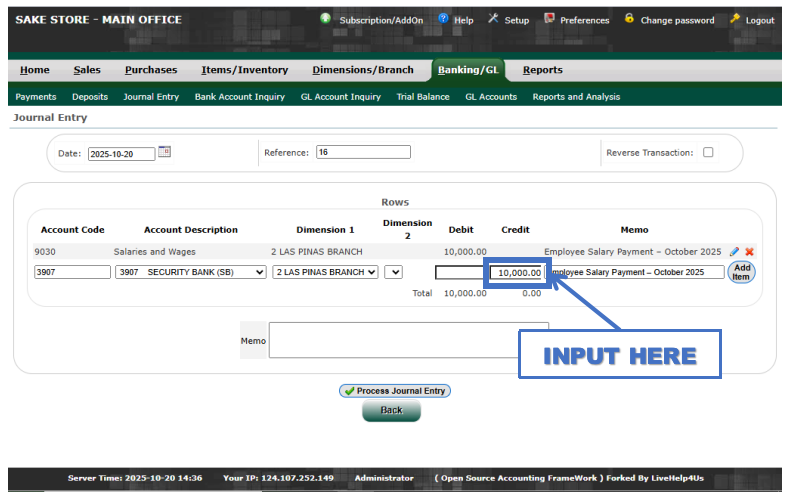Delete the Salaries and Wages row
The image size is (791, 499).
click(x=749, y=252)
